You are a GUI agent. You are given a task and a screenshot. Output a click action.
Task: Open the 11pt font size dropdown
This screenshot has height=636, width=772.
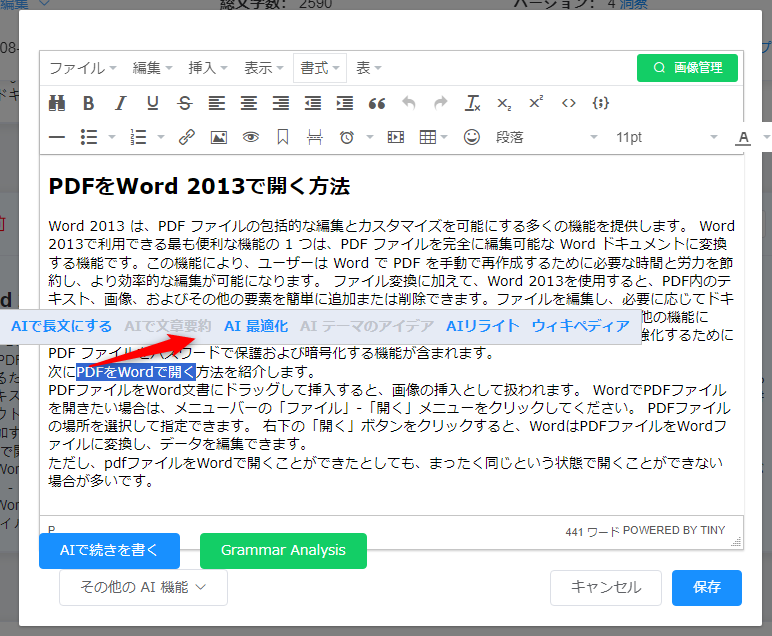666,137
